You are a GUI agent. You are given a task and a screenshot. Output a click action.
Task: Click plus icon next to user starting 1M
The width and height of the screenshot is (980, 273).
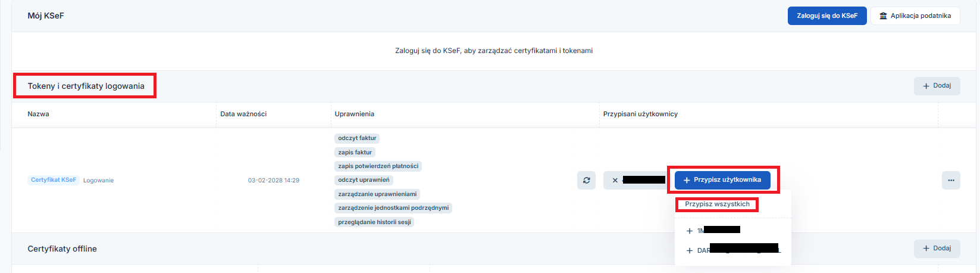click(x=690, y=231)
